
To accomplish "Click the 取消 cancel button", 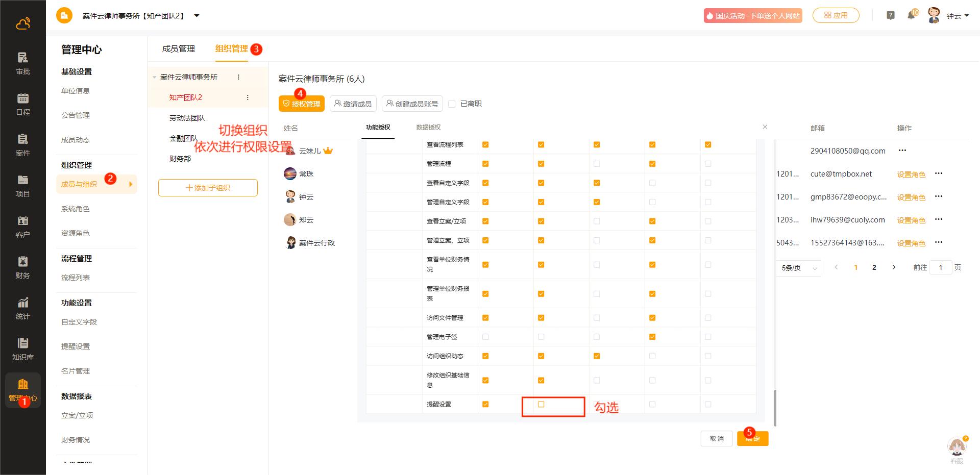I will (x=717, y=439).
